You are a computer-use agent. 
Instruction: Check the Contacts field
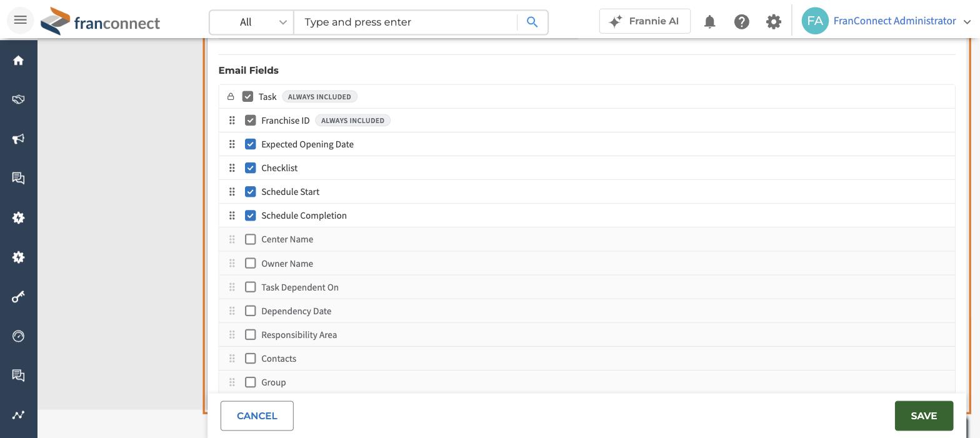click(251, 358)
